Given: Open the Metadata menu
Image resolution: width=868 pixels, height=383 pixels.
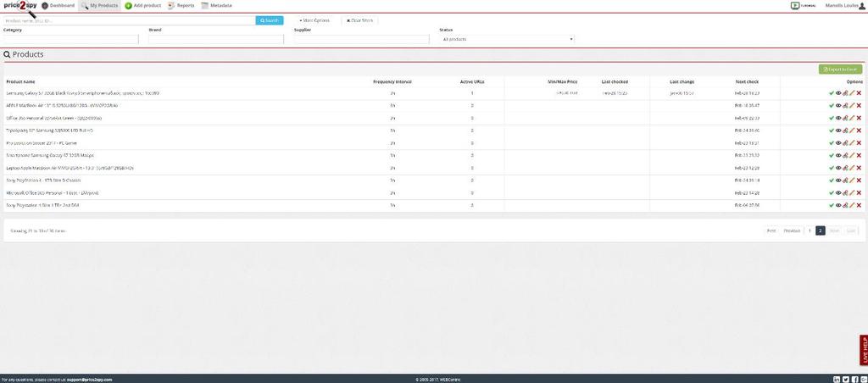Looking at the screenshot, I should 216,6.
